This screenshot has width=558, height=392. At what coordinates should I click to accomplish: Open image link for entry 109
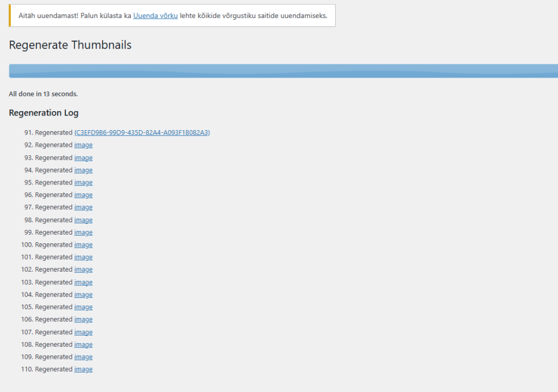tap(83, 357)
